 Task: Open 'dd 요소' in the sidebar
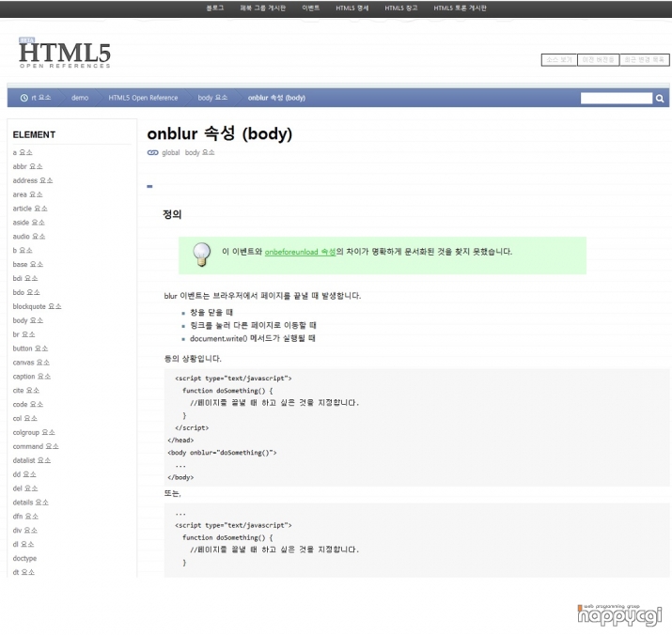point(24,474)
